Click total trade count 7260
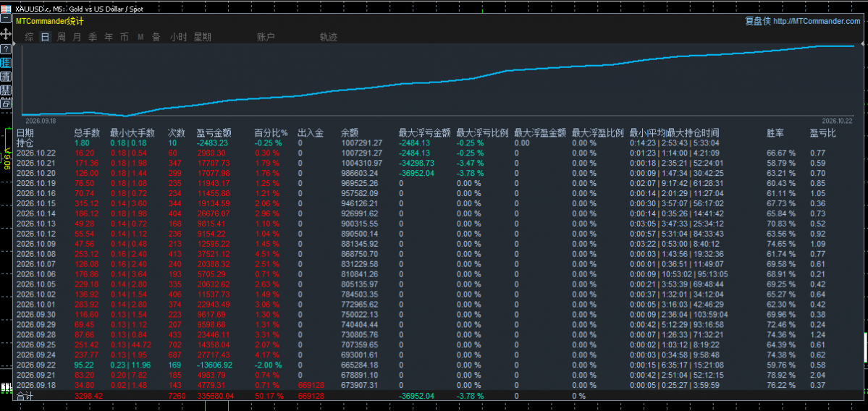The width and height of the screenshot is (868, 411). tap(177, 396)
